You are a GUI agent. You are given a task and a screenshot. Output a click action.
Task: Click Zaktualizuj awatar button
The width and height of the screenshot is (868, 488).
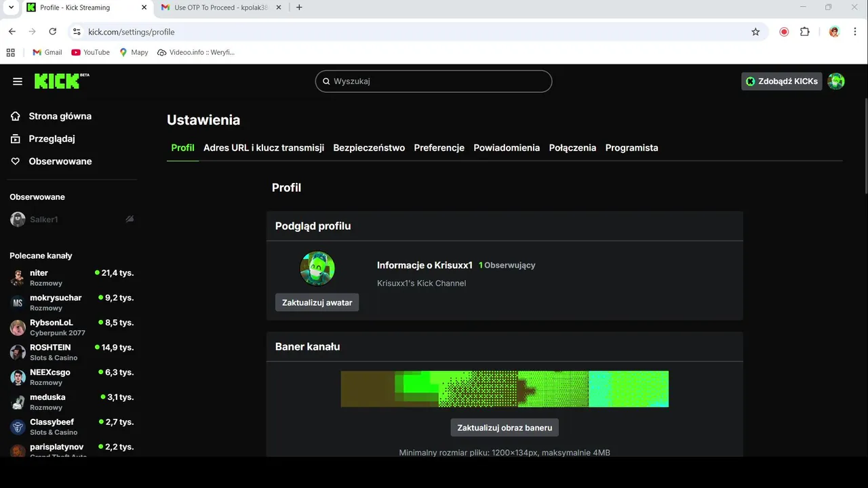[x=317, y=302]
